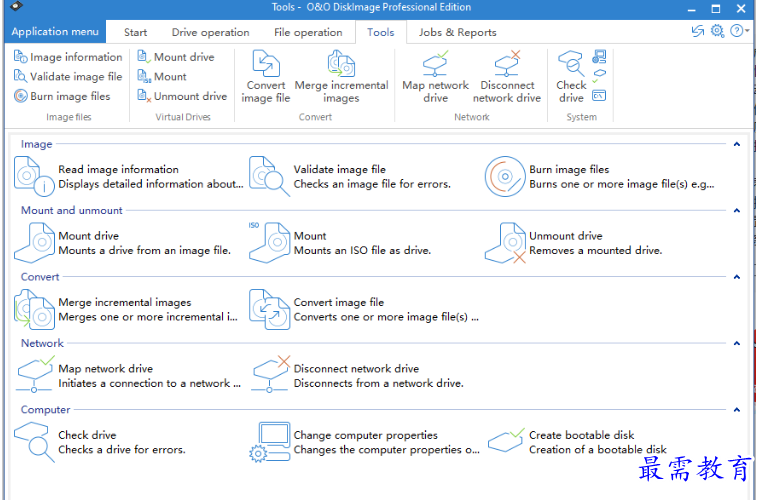Close the DiskImage window
760x500 pixels.
coord(741,9)
